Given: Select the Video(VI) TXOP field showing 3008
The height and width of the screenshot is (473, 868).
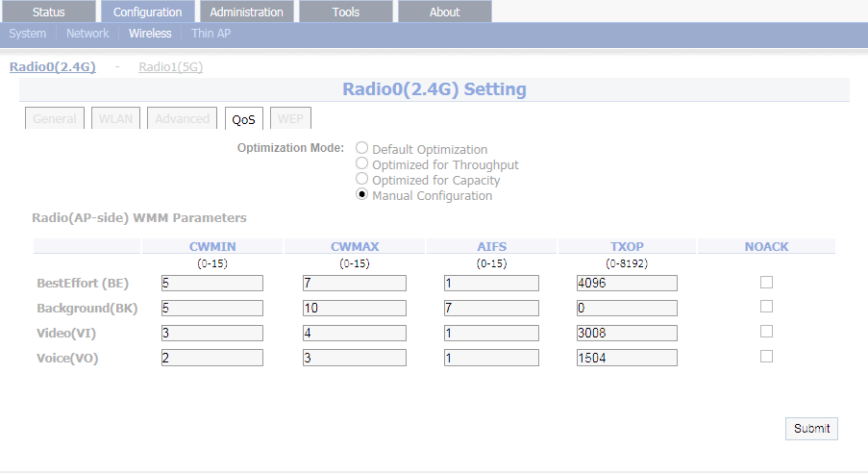Looking at the screenshot, I should [627, 333].
